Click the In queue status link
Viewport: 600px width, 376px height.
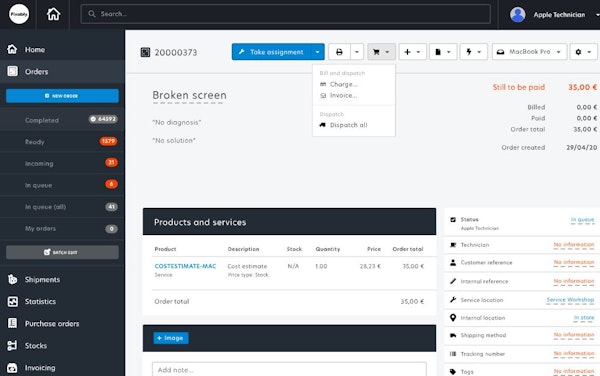click(x=582, y=220)
